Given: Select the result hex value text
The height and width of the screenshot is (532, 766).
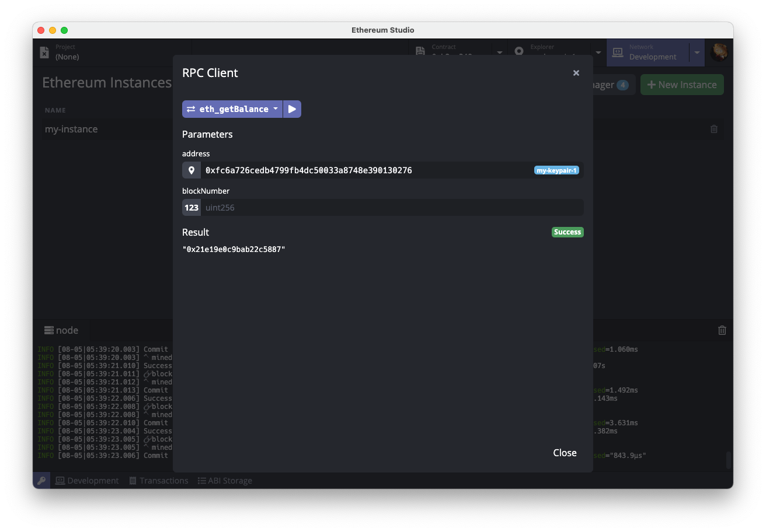Looking at the screenshot, I should click(x=234, y=249).
